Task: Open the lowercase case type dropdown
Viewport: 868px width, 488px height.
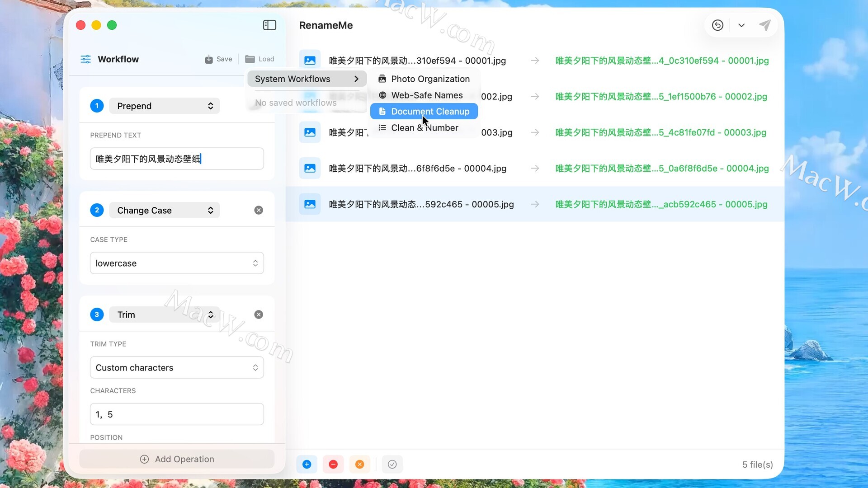Action: pos(177,263)
